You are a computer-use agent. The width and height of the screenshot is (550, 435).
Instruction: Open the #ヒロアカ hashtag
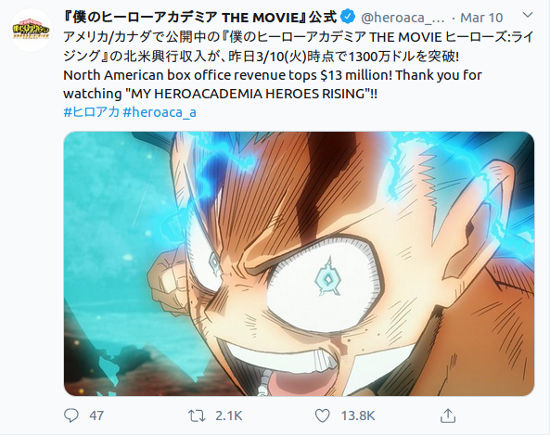tap(92, 112)
